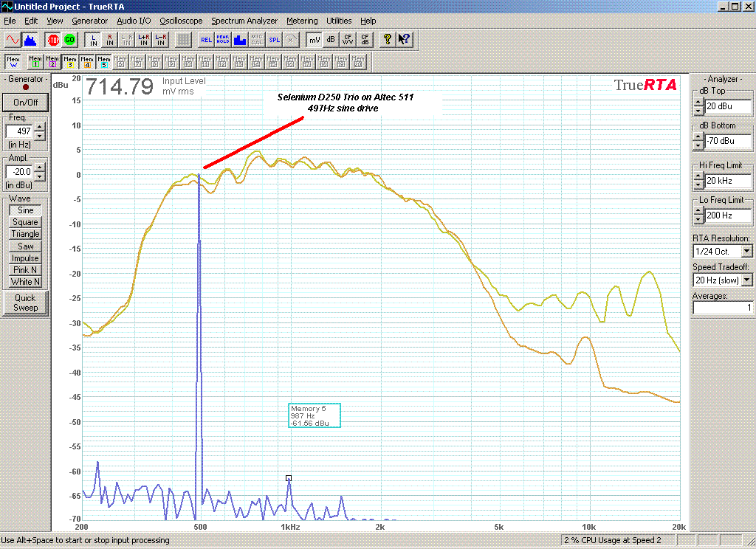This screenshot has height=549, width=756.
Task: Click the Lo Freq Limit spinner arrows
Action: 698,216
